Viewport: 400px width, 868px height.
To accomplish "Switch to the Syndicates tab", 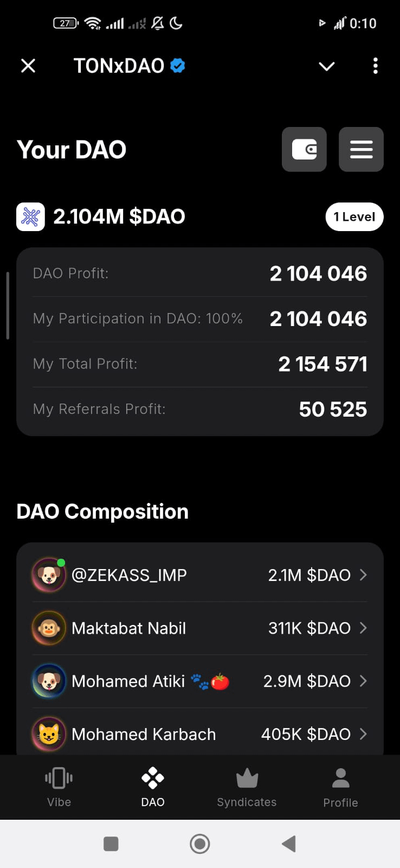I will click(247, 787).
